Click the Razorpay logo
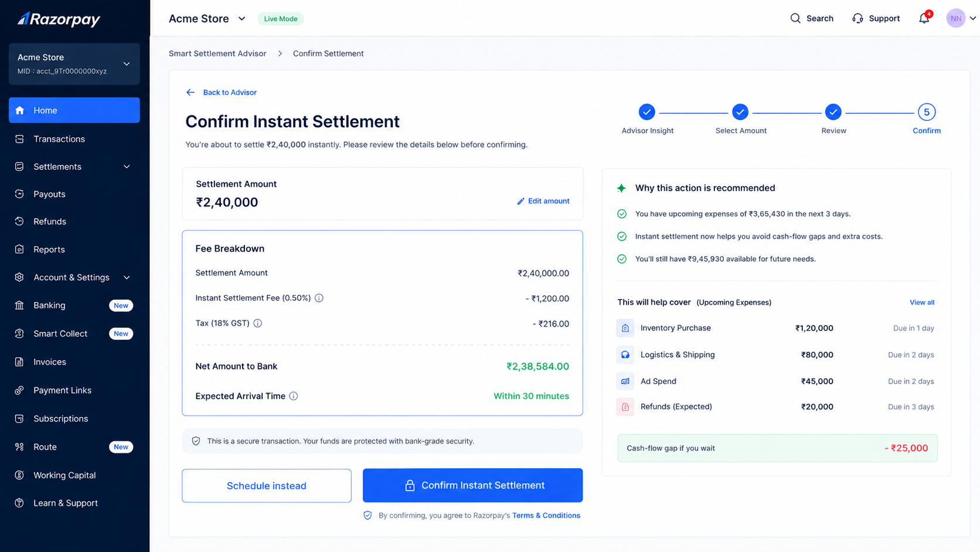This screenshot has height=552, width=980. (x=59, y=19)
